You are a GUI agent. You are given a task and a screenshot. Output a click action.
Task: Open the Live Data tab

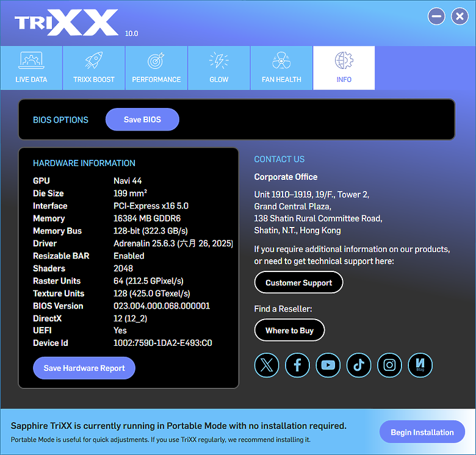tap(31, 68)
